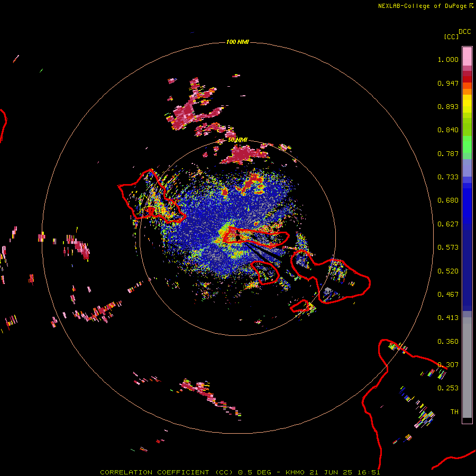Screen dimensions: 476x476
Task: Click the 0.627 color scale value
Action: tap(448, 224)
